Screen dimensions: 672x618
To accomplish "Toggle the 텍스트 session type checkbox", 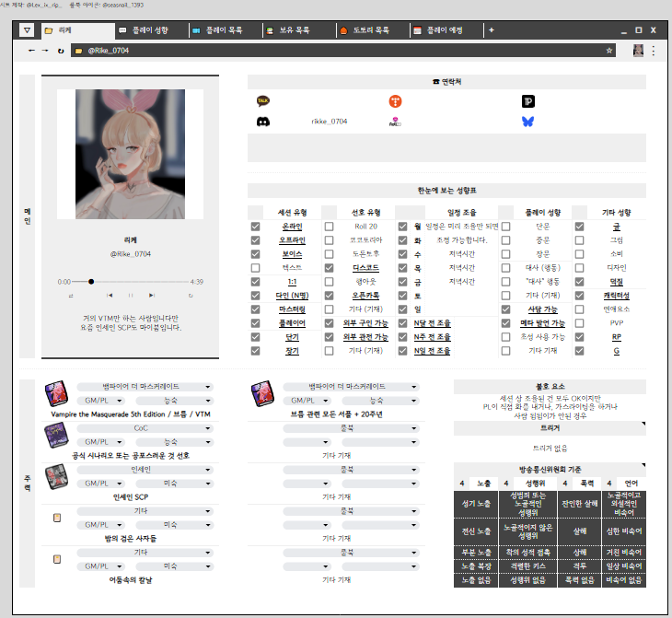I will click(255, 268).
